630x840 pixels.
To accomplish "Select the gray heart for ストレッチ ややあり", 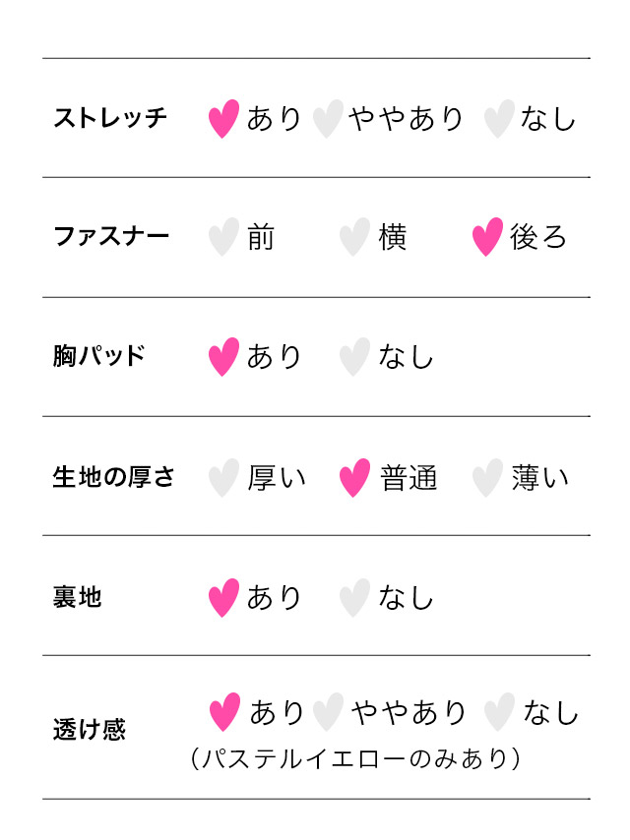I will point(327,118).
